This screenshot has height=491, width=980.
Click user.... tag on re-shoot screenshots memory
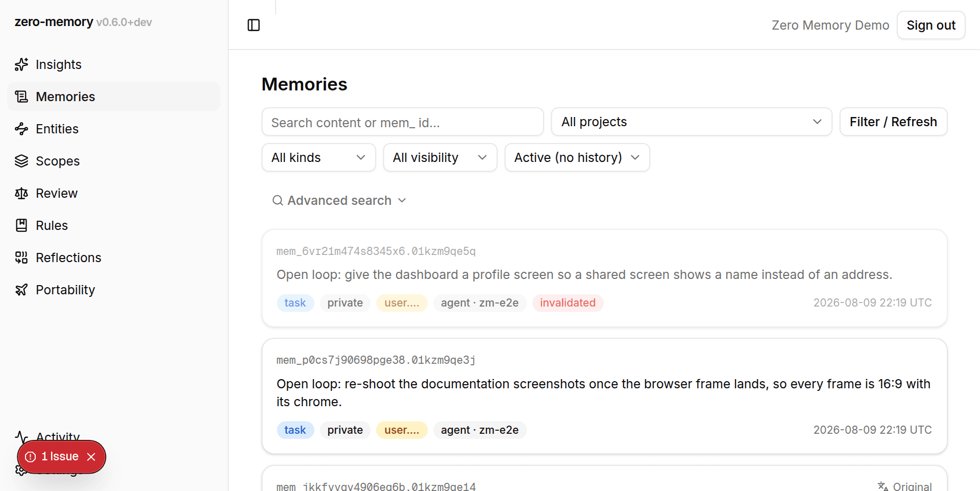pyautogui.click(x=402, y=430)
